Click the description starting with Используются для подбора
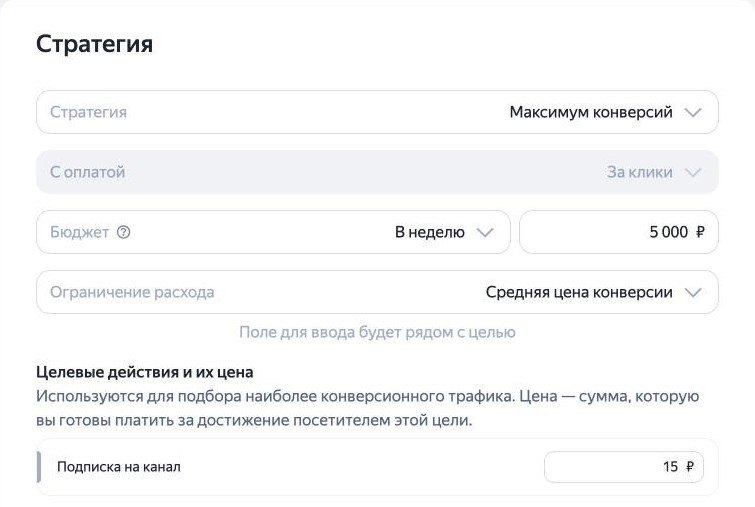The image size is (755, 507). point(367,408)
